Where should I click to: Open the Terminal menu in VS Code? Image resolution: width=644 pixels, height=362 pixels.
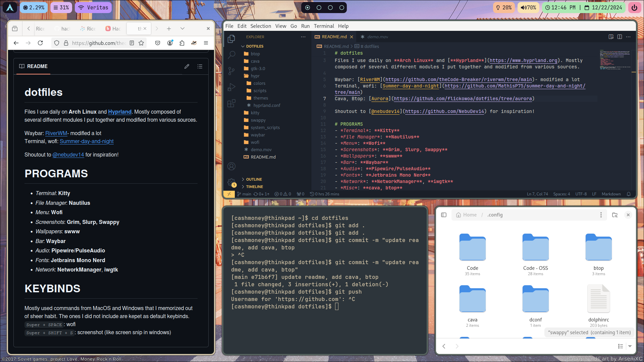tap(324, 26)
